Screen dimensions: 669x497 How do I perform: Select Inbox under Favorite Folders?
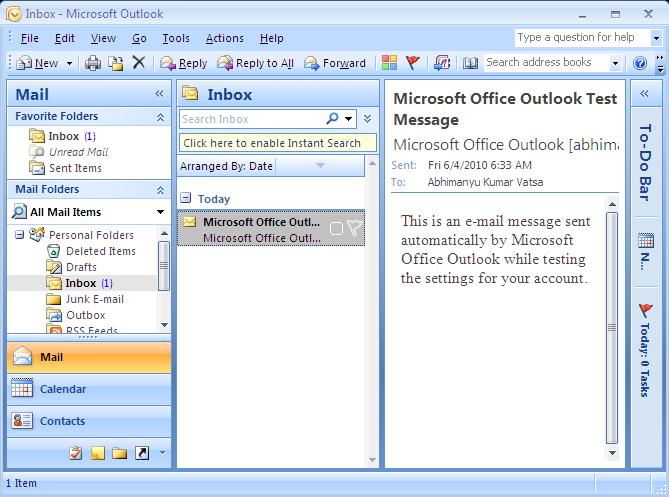coord(64,136)
